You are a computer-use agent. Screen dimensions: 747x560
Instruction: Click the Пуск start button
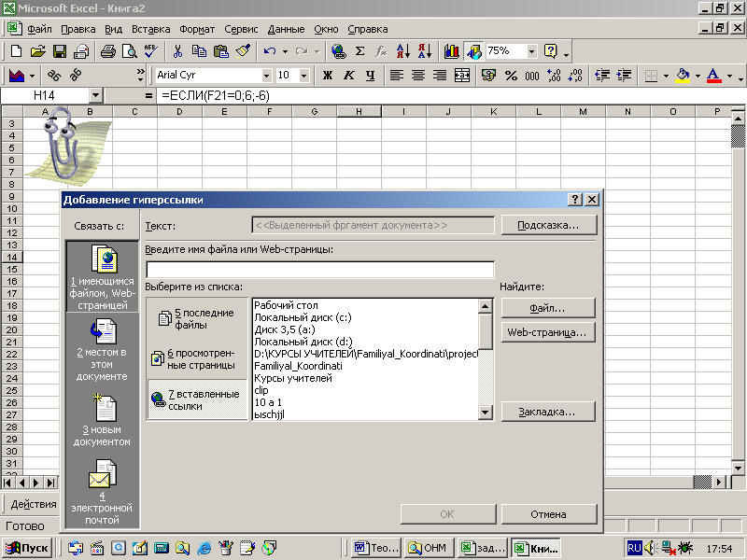click(x=27, y=548)
